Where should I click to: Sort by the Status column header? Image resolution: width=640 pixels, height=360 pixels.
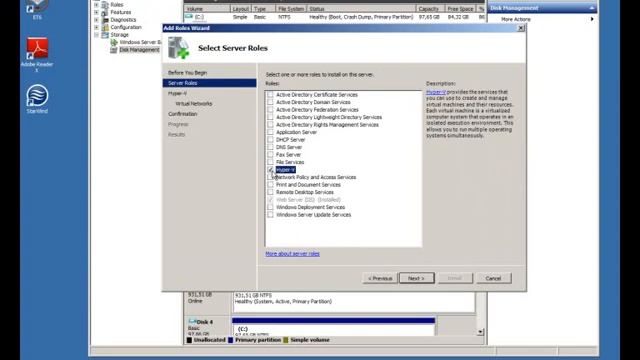[x=361, y=9]
